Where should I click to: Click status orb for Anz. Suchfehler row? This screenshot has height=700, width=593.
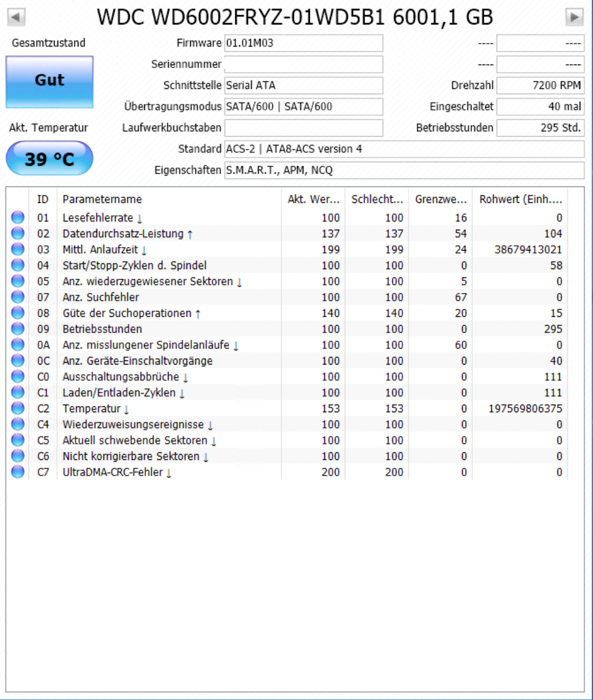tap(18, 297)
